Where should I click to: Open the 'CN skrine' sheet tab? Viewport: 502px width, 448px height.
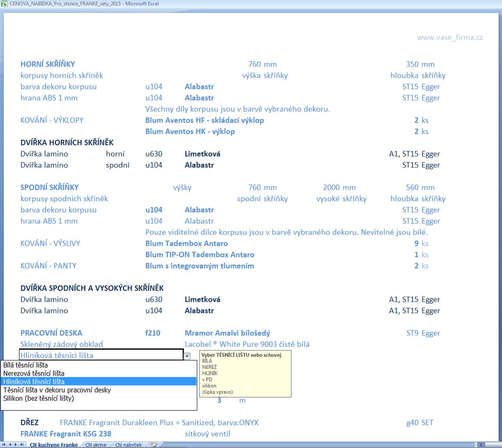pos(96,445)
